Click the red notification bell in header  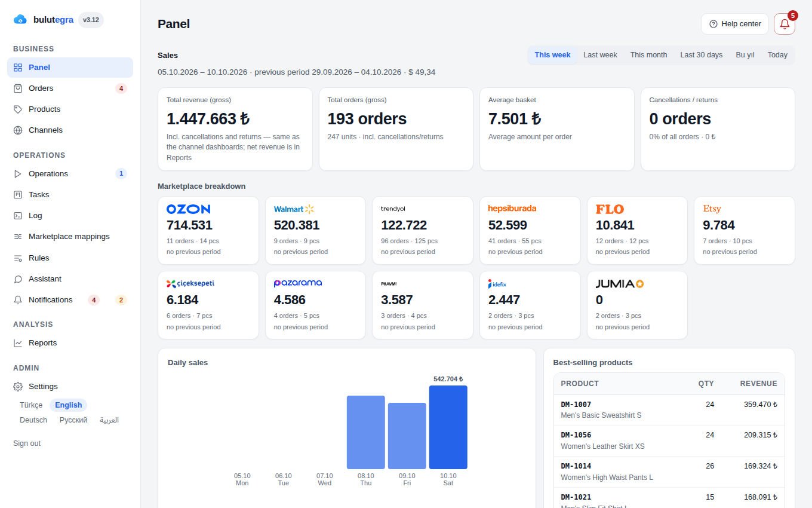click(785, 24)
